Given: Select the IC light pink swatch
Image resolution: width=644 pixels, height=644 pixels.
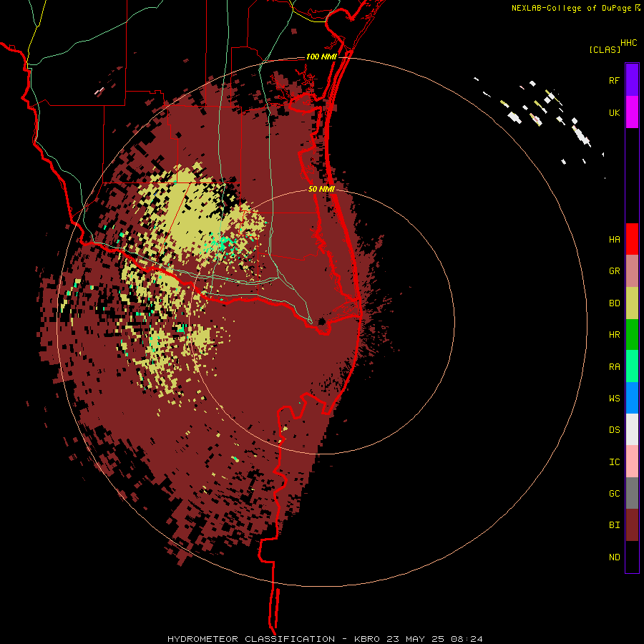Looking at the screenshot, I should click(x=632, y=462).
